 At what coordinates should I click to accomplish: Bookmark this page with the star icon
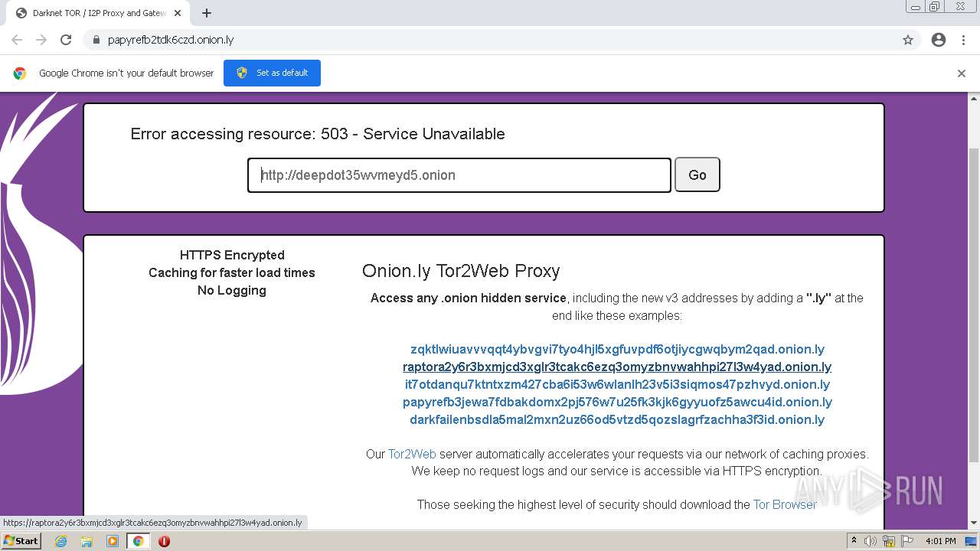[908, 40]
